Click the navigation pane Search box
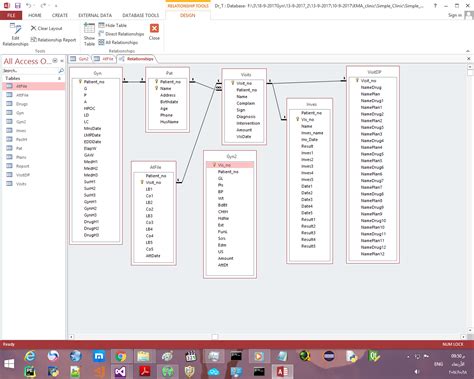Screen dimensions: 474x379 coord(30,71)
